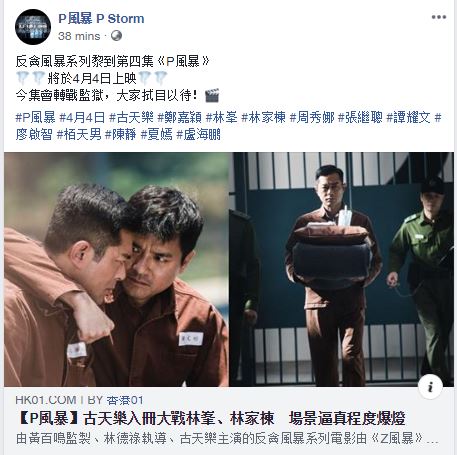Open the left photo of two inmates
The width and height of the screenshot is (457, 455).
[x=116, y=269]
